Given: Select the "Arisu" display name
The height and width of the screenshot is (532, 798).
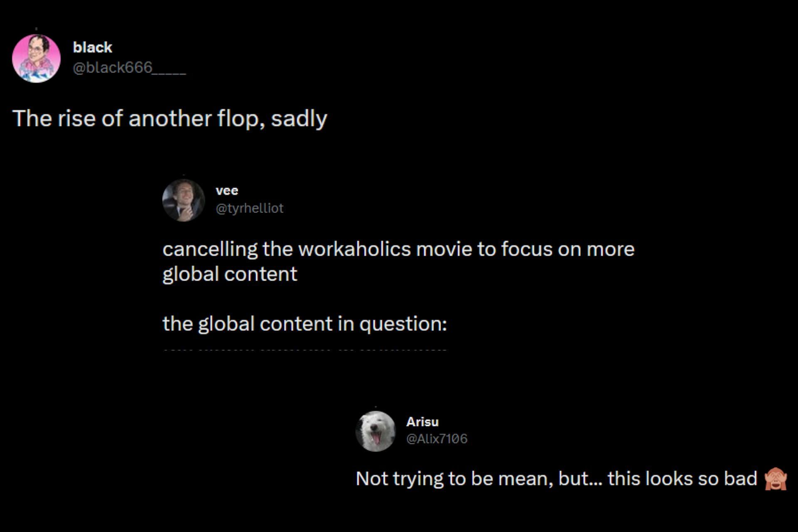Looking at the screenshot, I should coord(422,421).
